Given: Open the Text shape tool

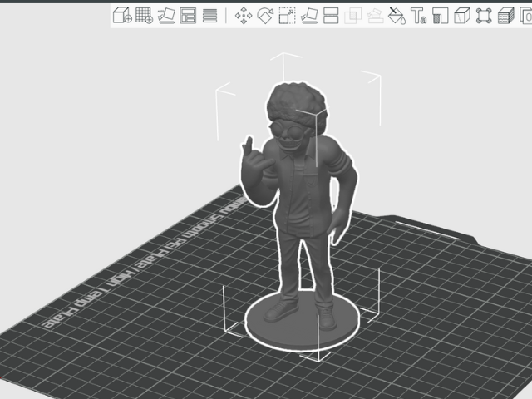Looking at the screenshot, I should tap(419, 15).
